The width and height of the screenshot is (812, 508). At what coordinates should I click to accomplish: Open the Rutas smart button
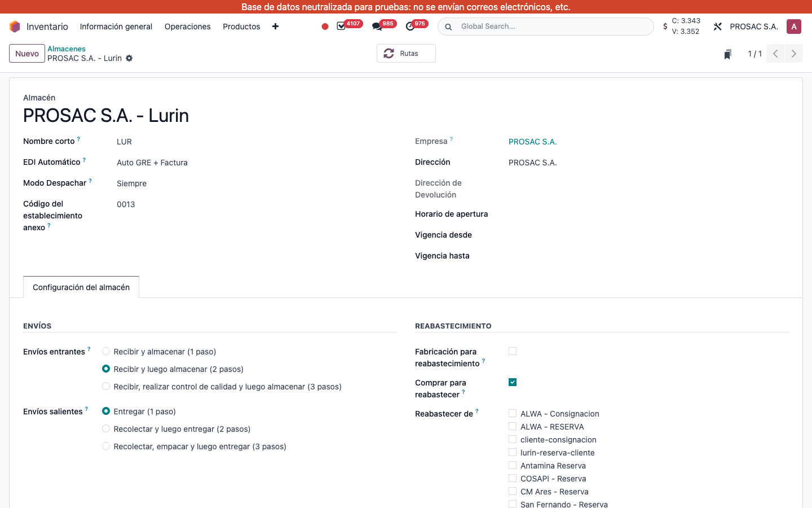pos(406,54)
